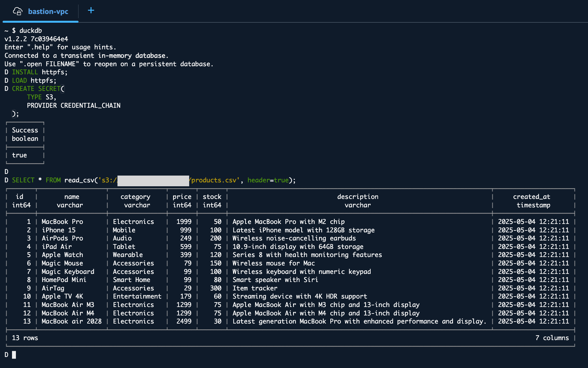Click 'products.csv' in the query
The width and height of the screenshot is (588, 368).
pyautogui.click(x=214, y=180)
